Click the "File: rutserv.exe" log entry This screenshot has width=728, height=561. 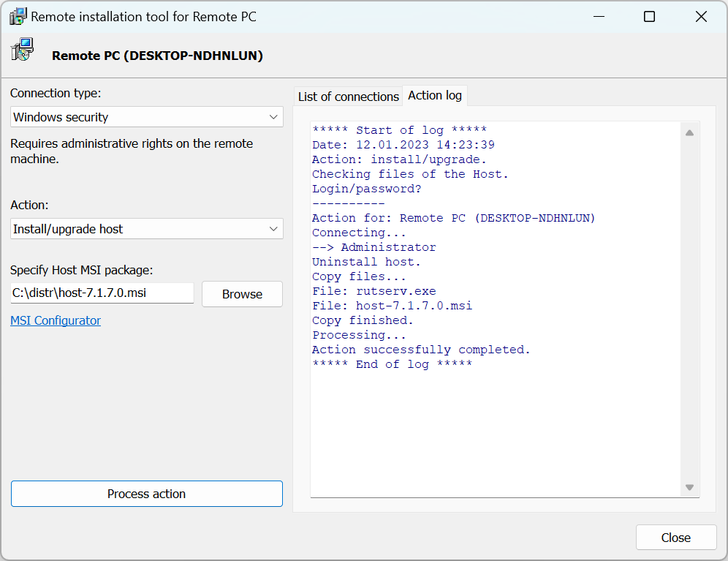(374, 291)
